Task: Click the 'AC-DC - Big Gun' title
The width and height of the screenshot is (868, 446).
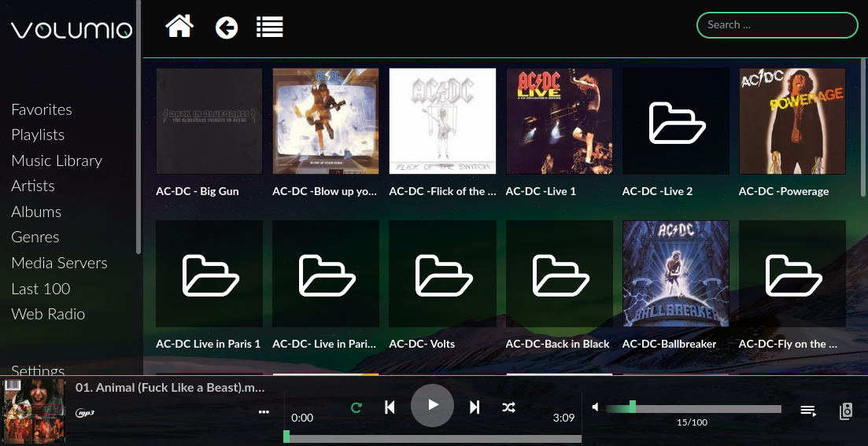Action: click(x=198, y=191)
